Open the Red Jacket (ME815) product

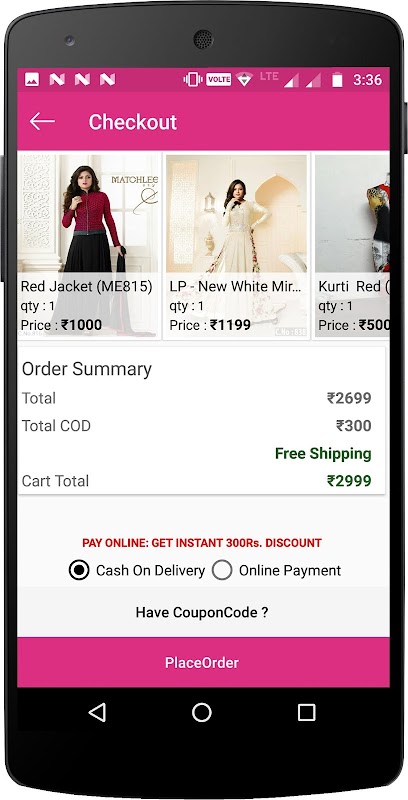(x=90, y=246)
